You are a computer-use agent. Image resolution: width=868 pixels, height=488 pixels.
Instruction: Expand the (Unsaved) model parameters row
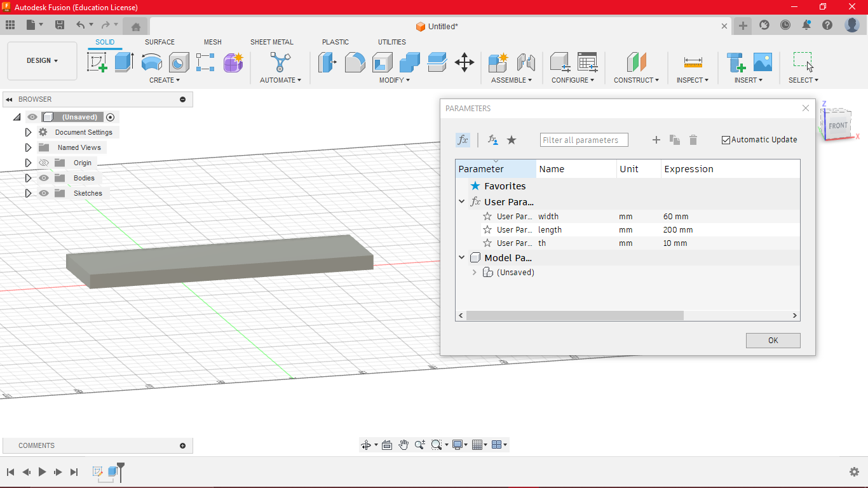click(x=475, y=273)
